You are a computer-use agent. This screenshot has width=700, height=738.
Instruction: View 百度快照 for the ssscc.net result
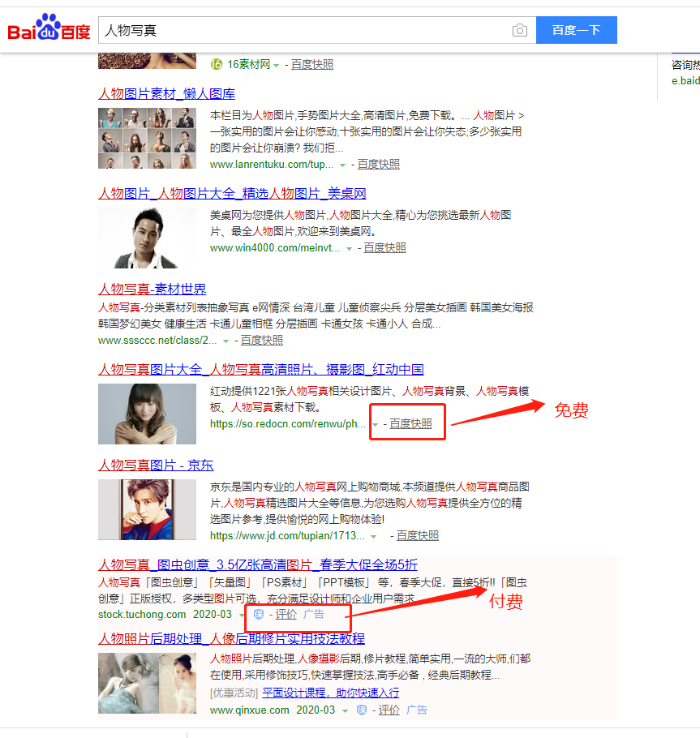262,340
